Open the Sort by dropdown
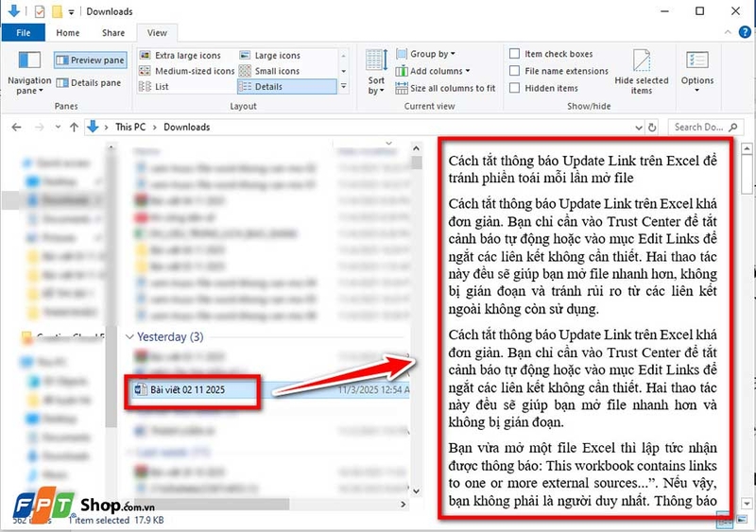756x532 pixels. point(376,86)
